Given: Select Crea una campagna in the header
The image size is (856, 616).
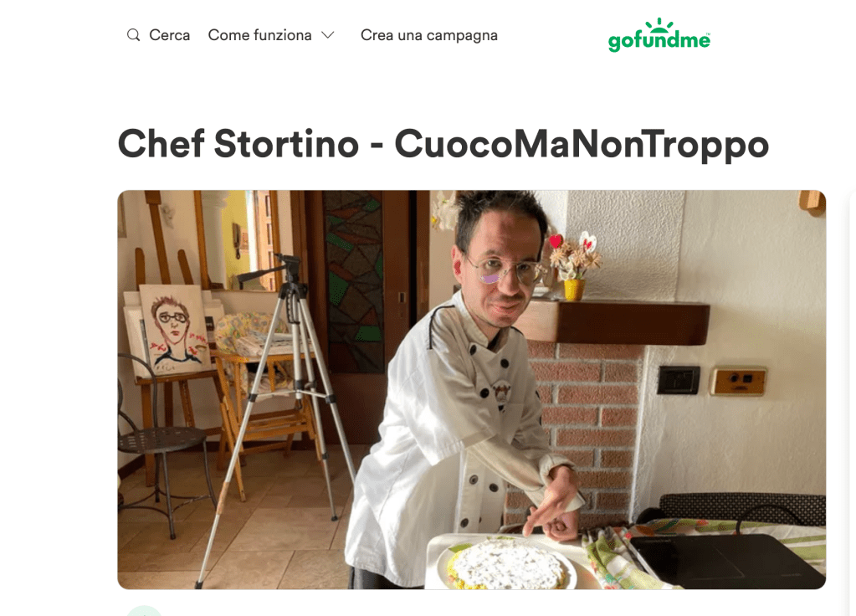Looking at the screenshot, I should coord(429,35).
